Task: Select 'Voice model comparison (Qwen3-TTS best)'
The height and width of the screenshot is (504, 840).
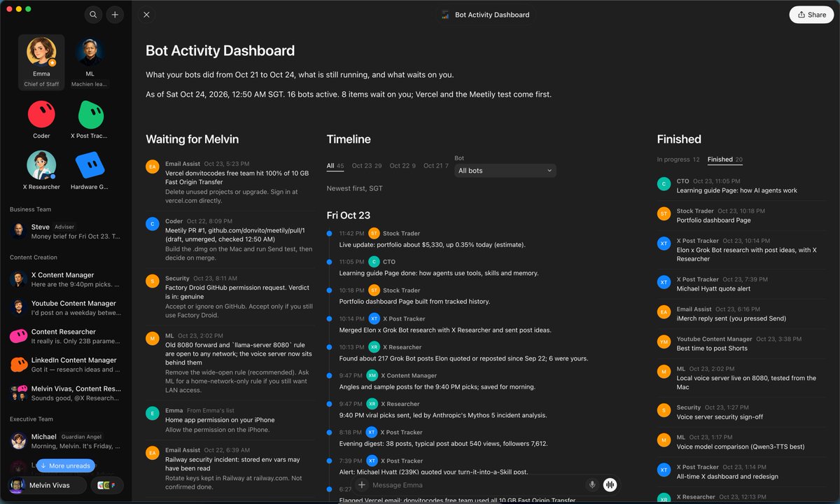Action: [741, 447]
